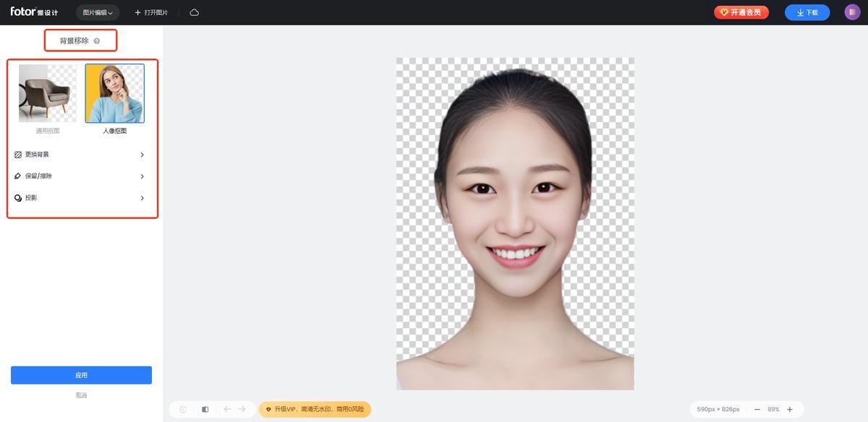Open the history clock icon
The height and width of the screenshot is (422, 868).
point(183,410)
